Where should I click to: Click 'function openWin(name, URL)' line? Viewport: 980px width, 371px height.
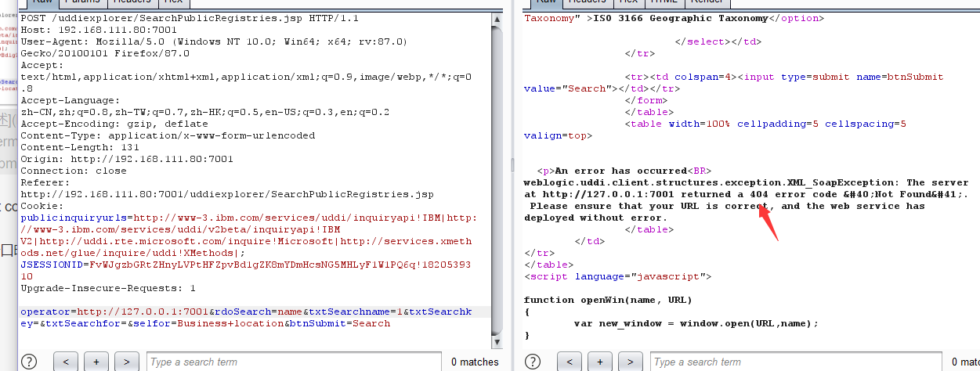pos(609,300)
